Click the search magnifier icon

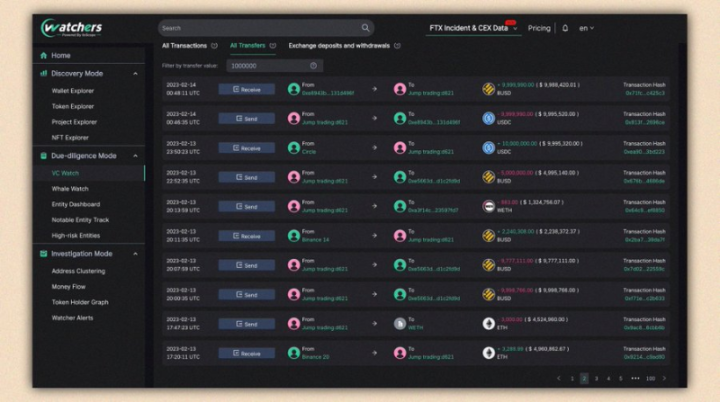point(366,28)
